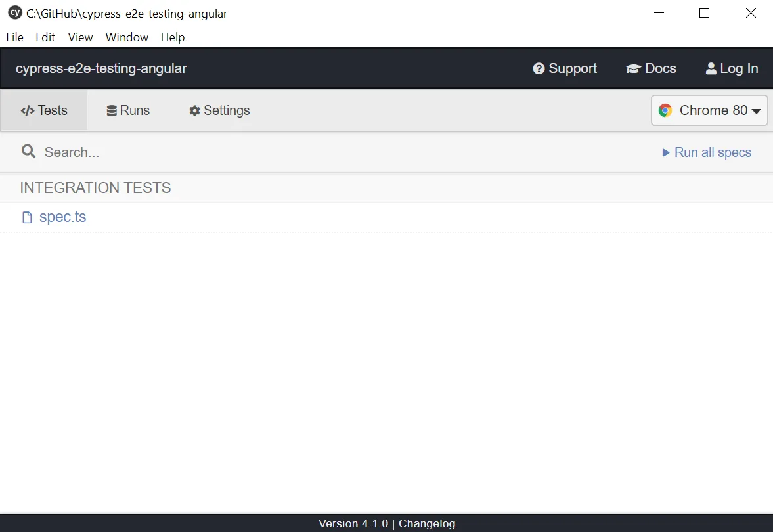Open the Help menu
The height and width of the screenshot is (532, 773).
coord(173,37)
